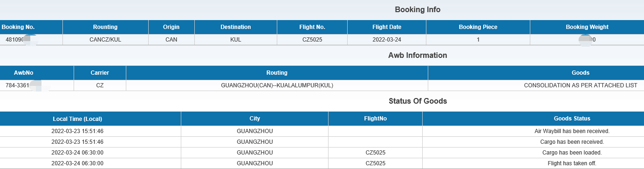Viewport: 644px width, 169px height.
Task: Click CONSOLIDATION AS PER ATTACHED LIST text
Action: point(580,85)
